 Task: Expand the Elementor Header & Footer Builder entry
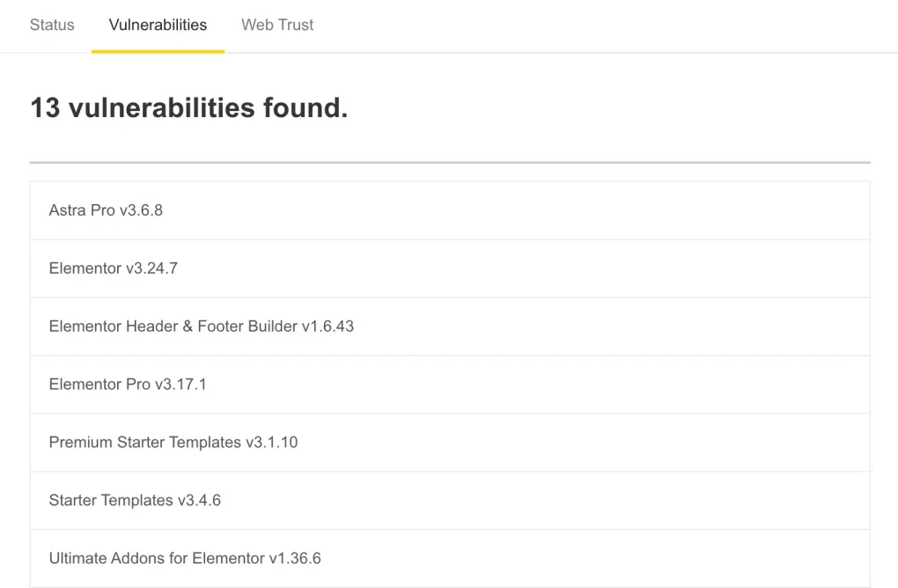click(x=449, y=326)
